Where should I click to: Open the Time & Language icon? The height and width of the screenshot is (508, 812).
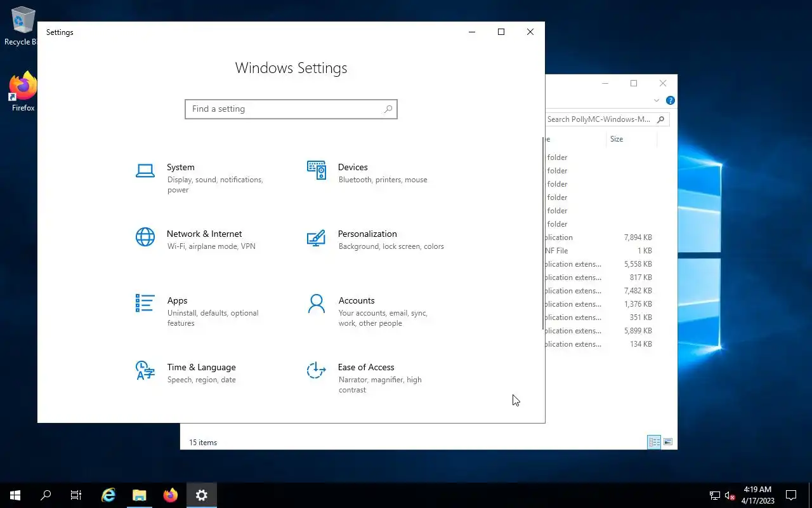(145, 370)
